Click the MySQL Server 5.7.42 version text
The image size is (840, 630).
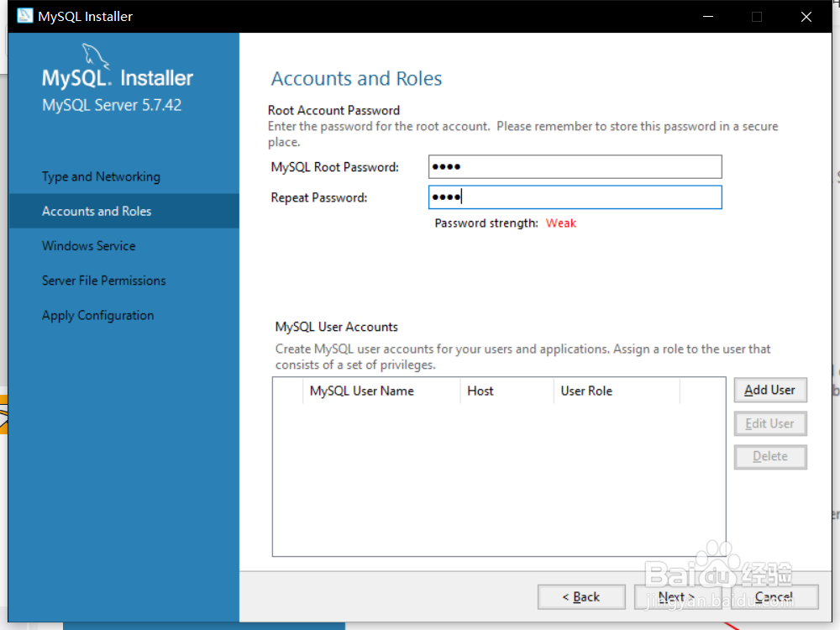[112, 105]
